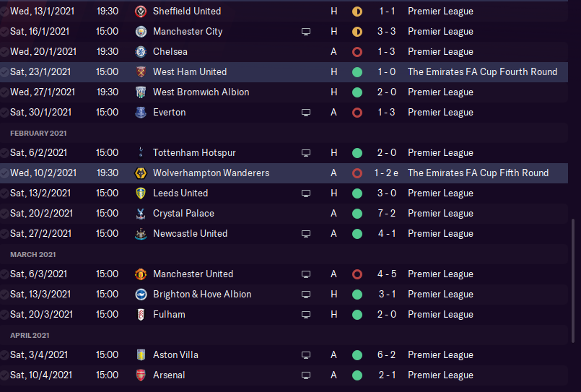This screenshot has width=581, height=392.
Task: Toggle the row checkmark for Everton fixture
Action: [4, 113]
